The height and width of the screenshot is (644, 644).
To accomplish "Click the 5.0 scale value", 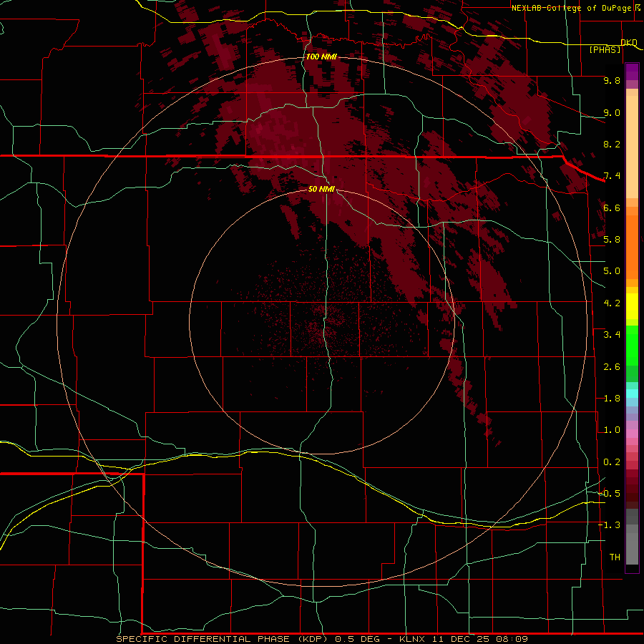I will coord(612,271).
